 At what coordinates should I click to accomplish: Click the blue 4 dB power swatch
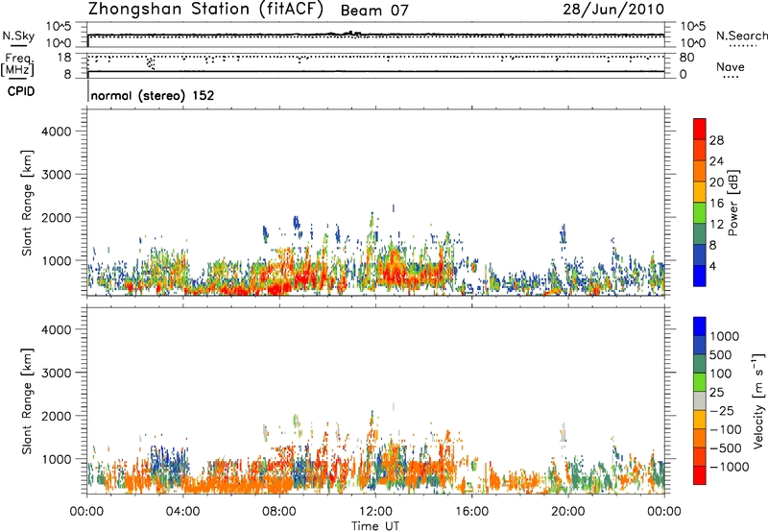pyautogui.click(x=700, y=276)
